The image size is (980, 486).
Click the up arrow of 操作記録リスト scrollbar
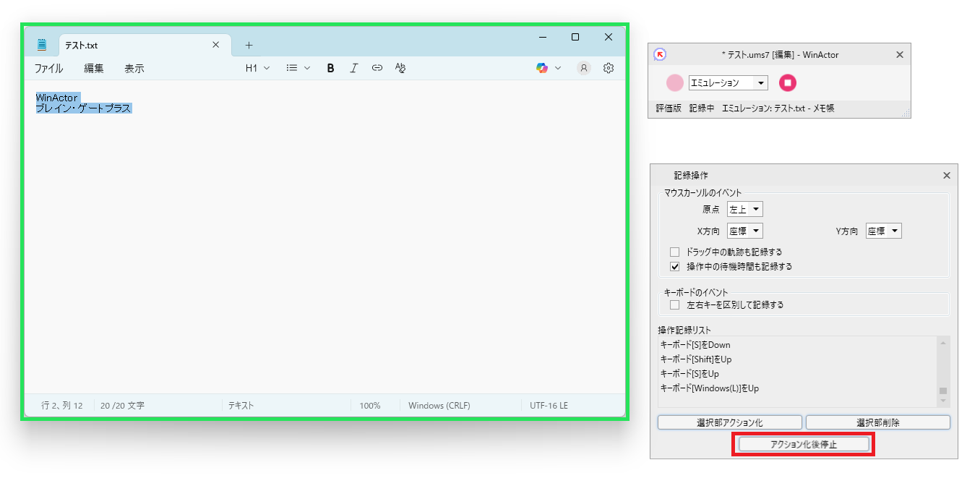point(943,342)
